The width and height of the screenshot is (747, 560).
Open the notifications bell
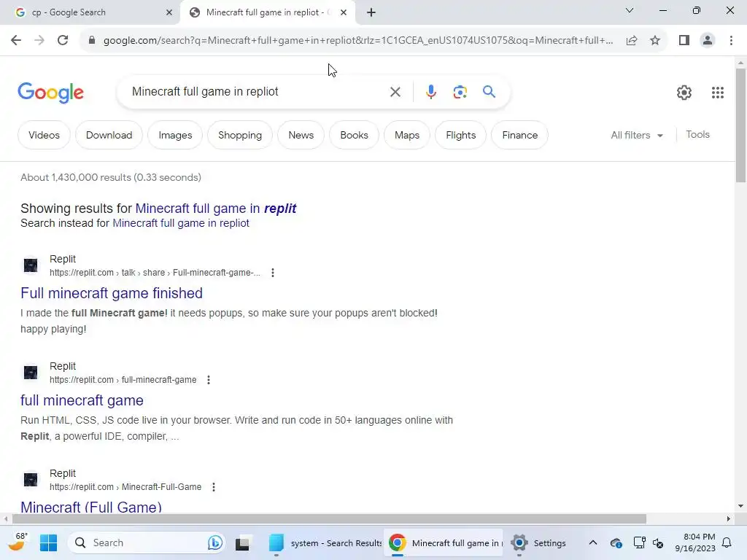pyautogui.click(x=727, y=542)
